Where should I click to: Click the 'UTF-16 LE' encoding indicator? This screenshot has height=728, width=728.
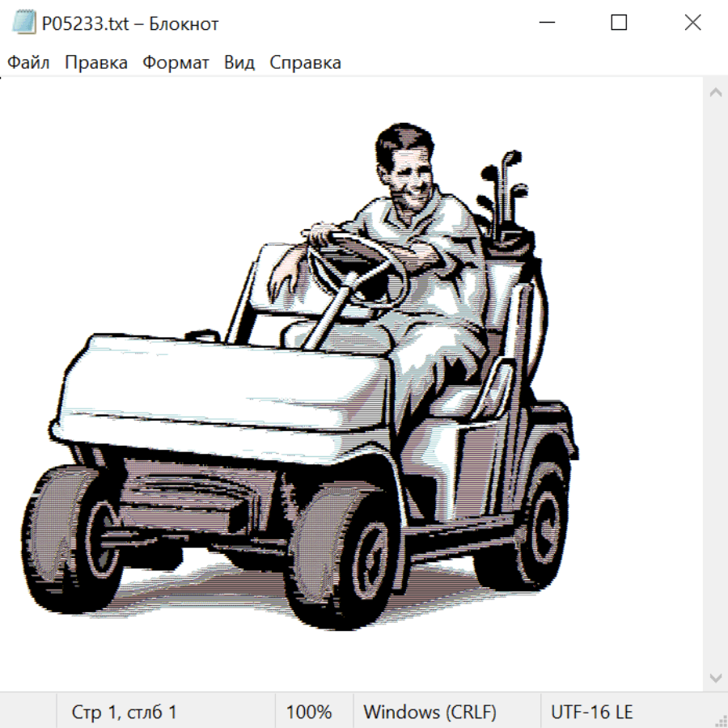coord(591,712)
